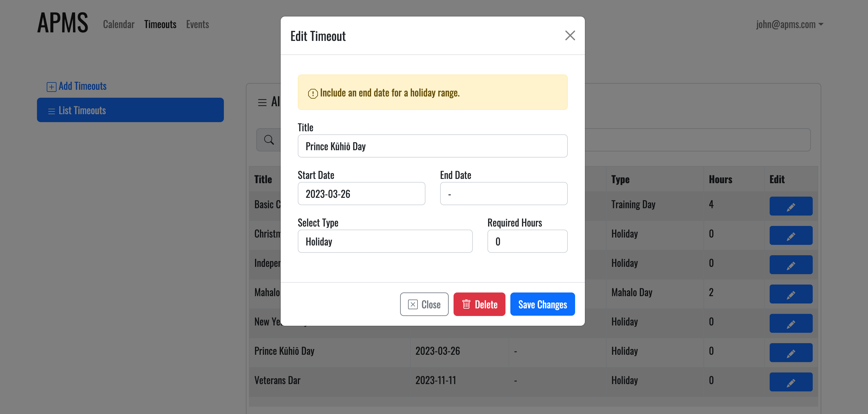Go to the Events nav item
This screenshot has height=414, width=868.
[x=198, y=24]
